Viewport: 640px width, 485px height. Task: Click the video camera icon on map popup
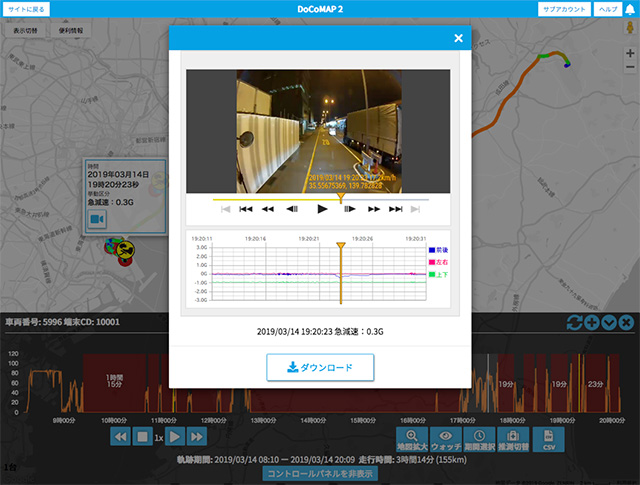pyautogui.click(x=99, y=218)
